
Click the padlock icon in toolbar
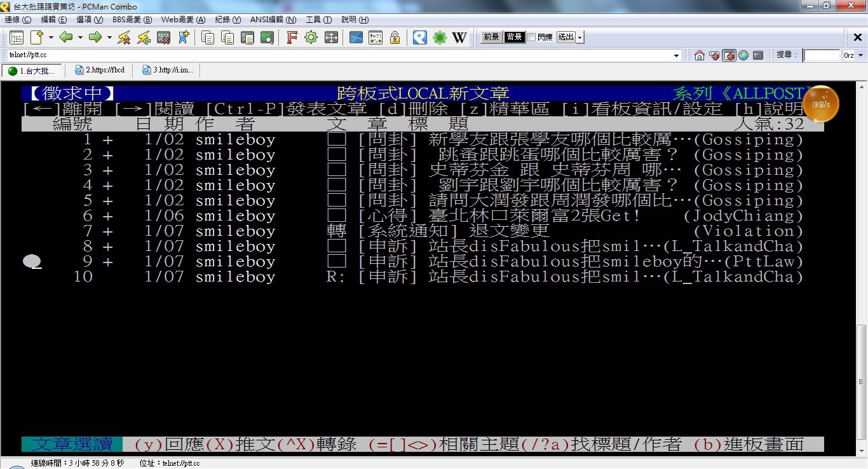point(395,37)
